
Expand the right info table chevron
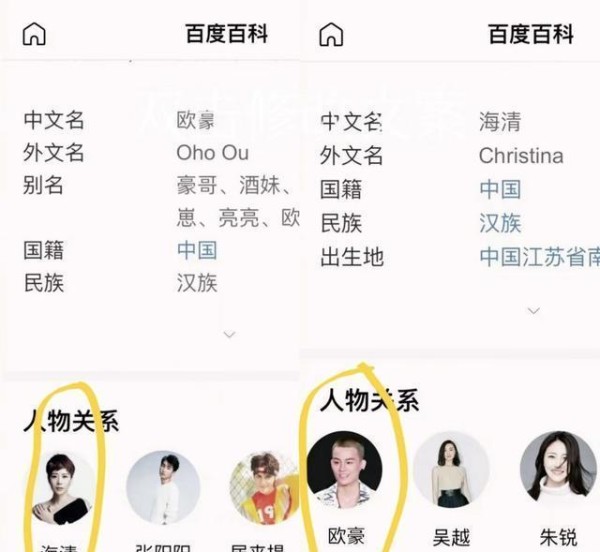534,310
